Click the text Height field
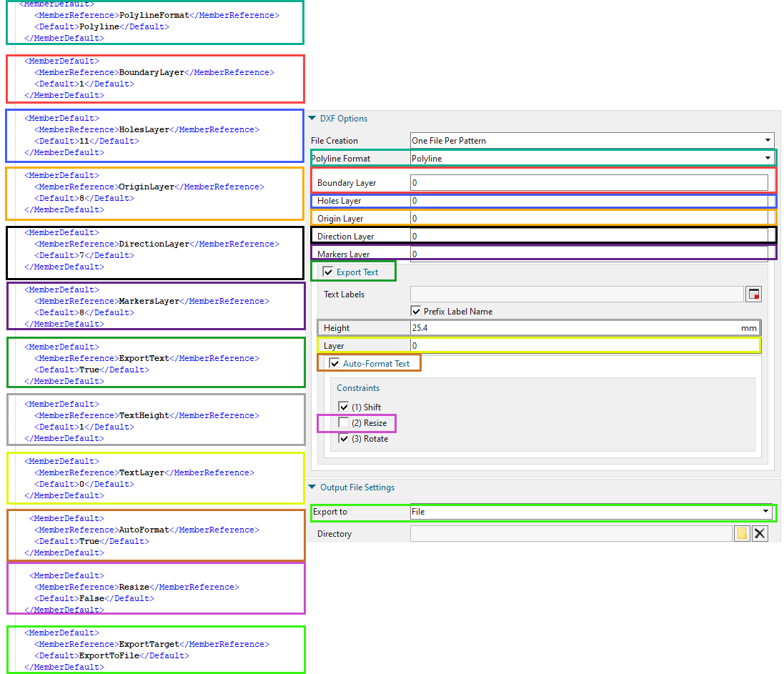784x674 pixels. pos(572,328)
